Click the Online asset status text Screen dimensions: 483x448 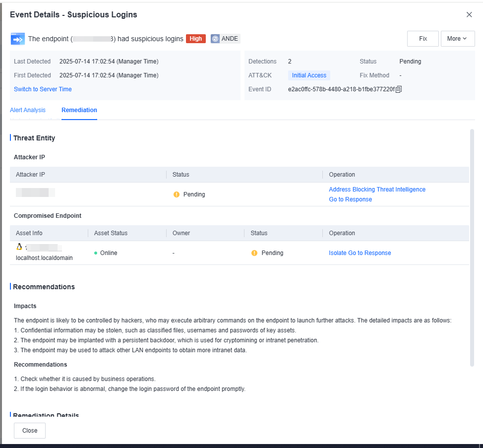pyautogui.click(x=109, y=253)
